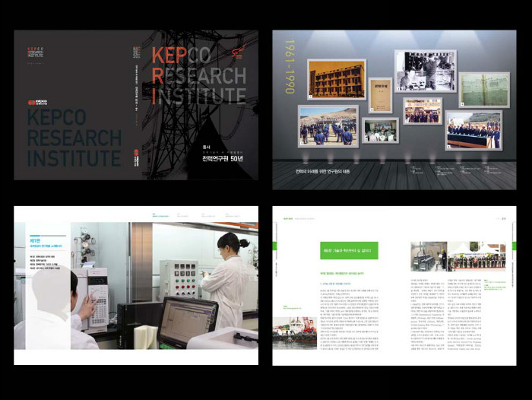Open the old document booklet photo frame
The height and width of the screenshot is (400, 532).
(380, 95)
